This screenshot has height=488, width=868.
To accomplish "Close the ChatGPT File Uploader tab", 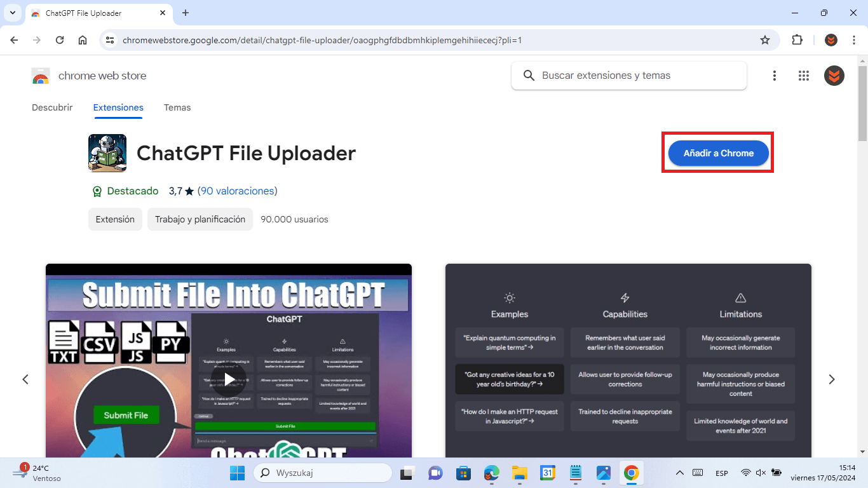I will (163, 13).
